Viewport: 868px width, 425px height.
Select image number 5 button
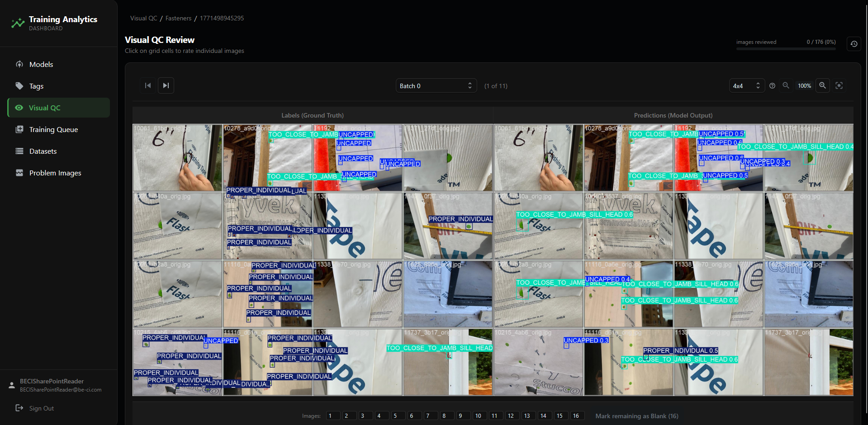coord(398,416)
